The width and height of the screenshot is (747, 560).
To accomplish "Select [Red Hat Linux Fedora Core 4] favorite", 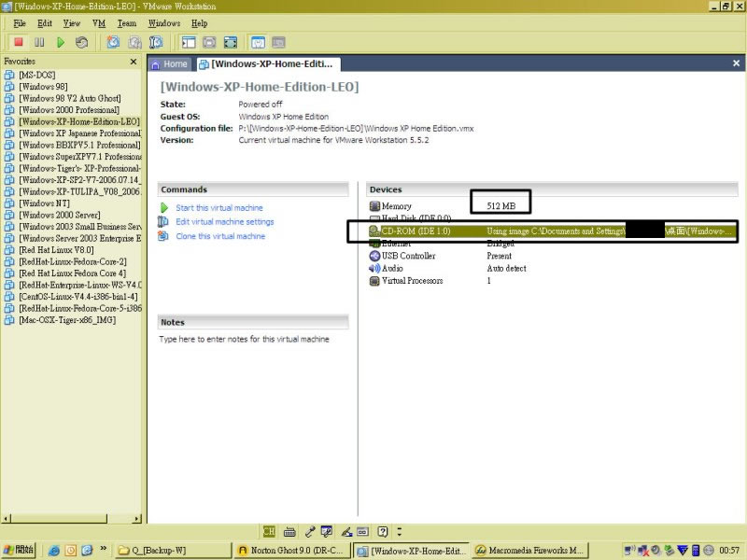I will click(x=73, y=273).
